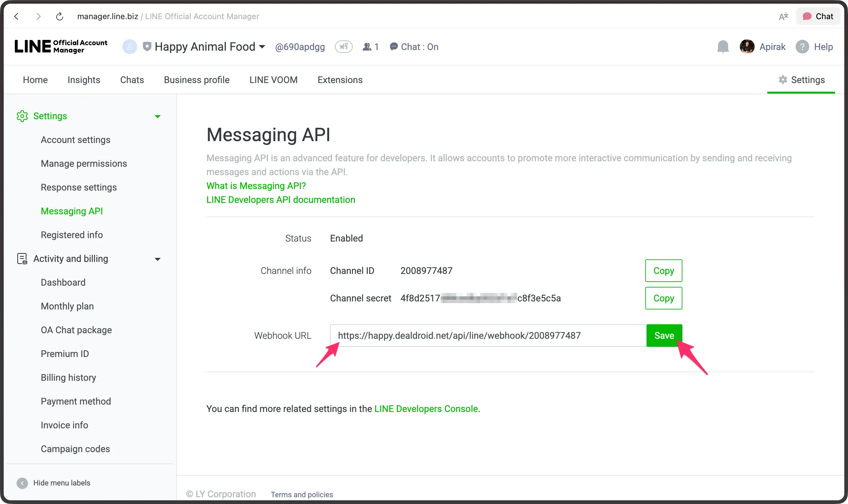Viewport: 848px width, 504px height.
Task: Collapse the sidebar with Hide menu labels arrow
Action: tap(22, 483)
